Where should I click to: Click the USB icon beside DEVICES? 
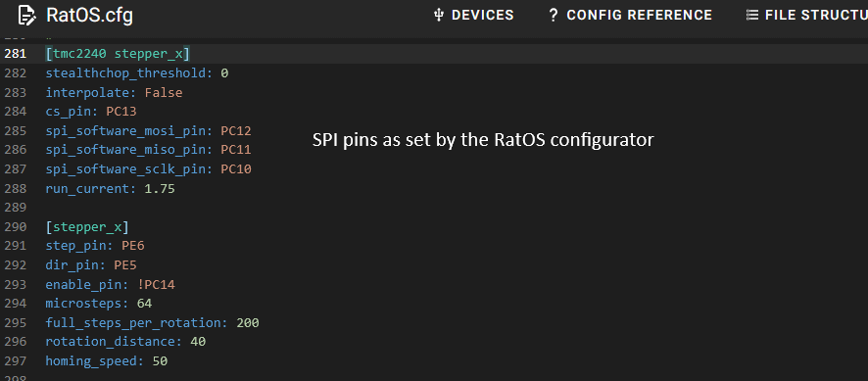tap(439, 15)
